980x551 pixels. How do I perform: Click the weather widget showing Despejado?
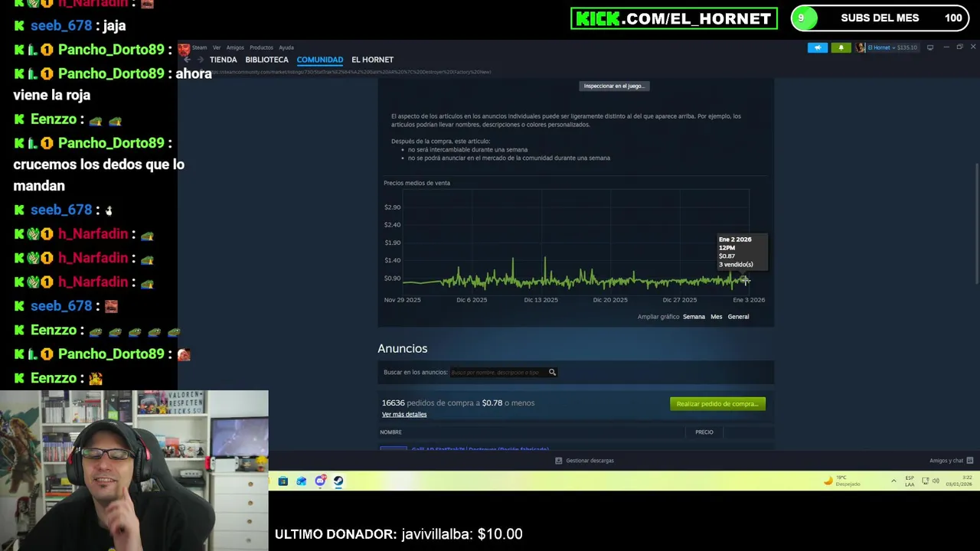coord(842,481)
